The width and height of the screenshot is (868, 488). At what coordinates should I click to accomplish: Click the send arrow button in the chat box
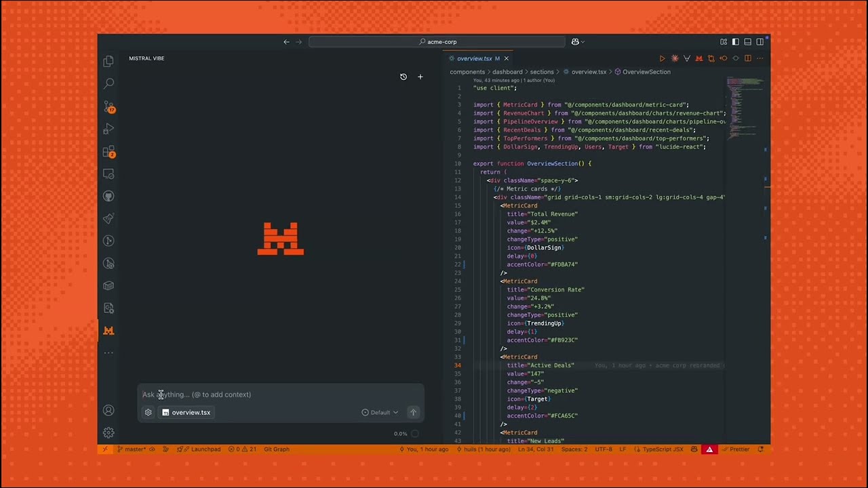point(413,412)
